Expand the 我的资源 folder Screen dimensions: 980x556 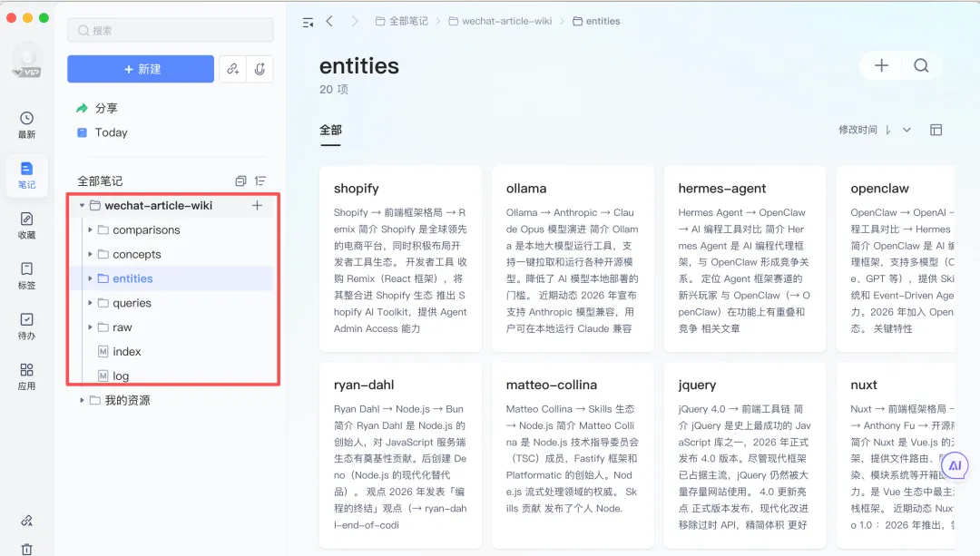tap(83, 400)
